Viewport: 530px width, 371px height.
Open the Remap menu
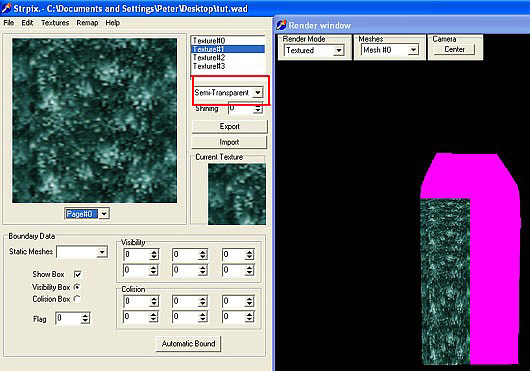pyautogui.click(x=87, y=23)
